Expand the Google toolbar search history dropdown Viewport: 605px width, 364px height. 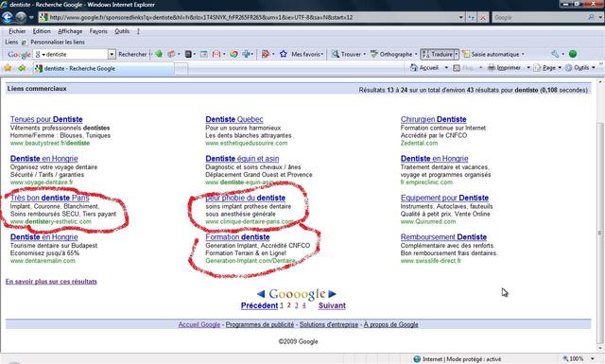click(112, 55)
